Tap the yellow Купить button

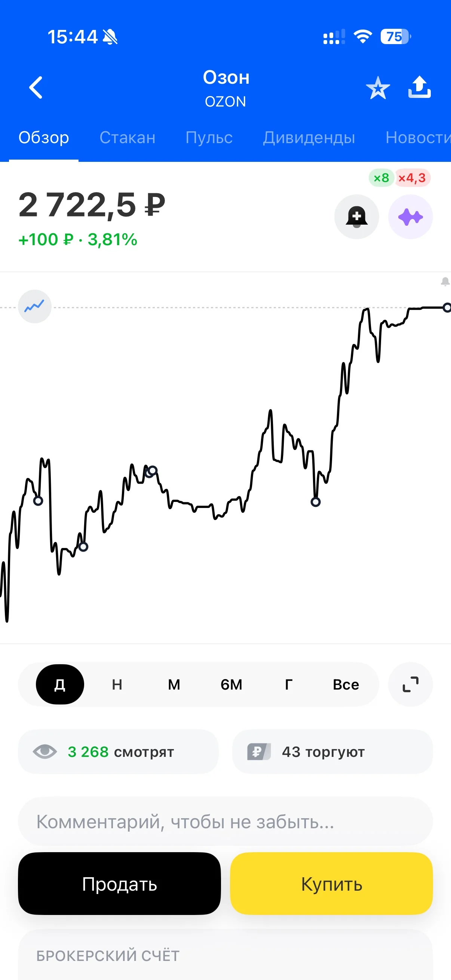pos(331,883)
